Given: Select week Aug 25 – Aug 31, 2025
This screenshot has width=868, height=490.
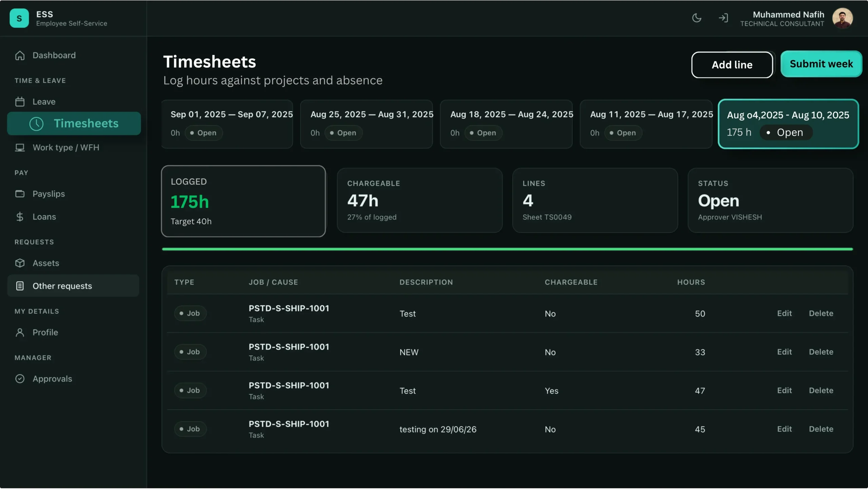Looking at the screenshot, I should pyautogui.click(x=367, y=124).
